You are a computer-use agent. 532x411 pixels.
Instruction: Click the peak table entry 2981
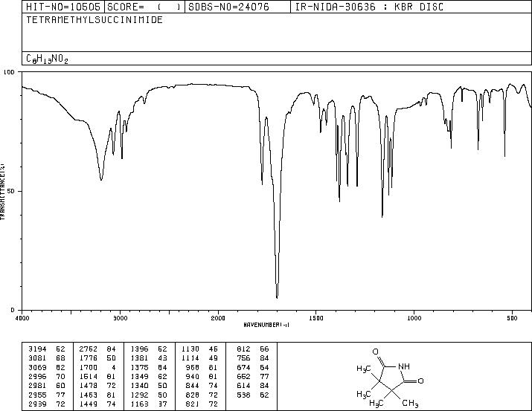[37, 386]
